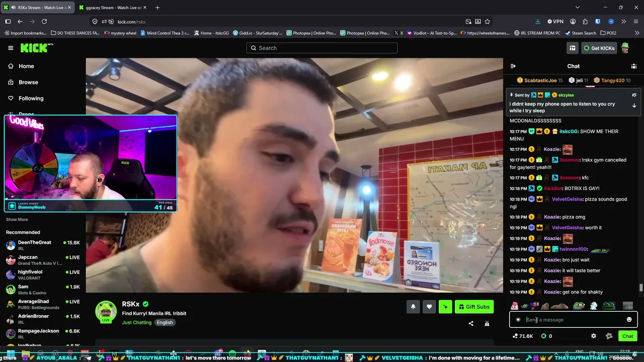This screenshot has height=362, width=644.
Task: Open the Kick shop icon beside Get KICKs
Action: click(x=573, y=48)
